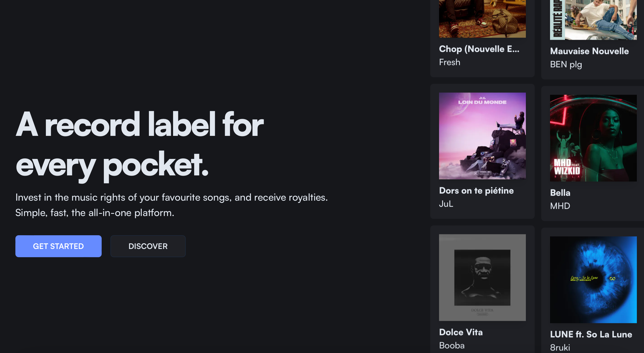Click the Dors on te piétine title
The height and width of the screenshot is (353, 644).
tap(476, 191)
